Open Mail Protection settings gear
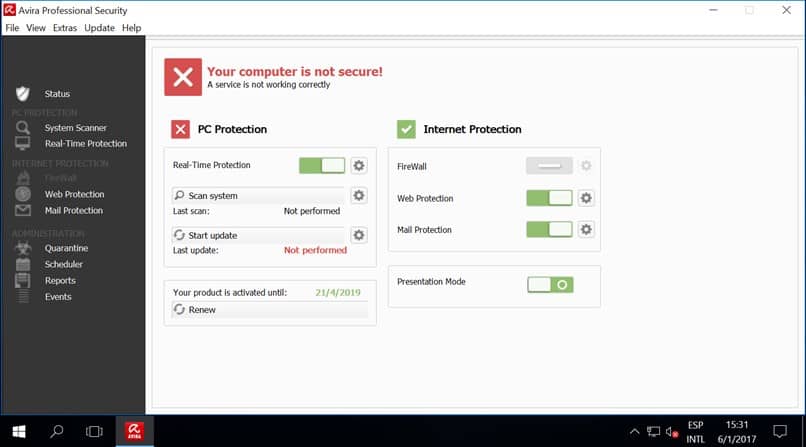 (x=586, y=229)
